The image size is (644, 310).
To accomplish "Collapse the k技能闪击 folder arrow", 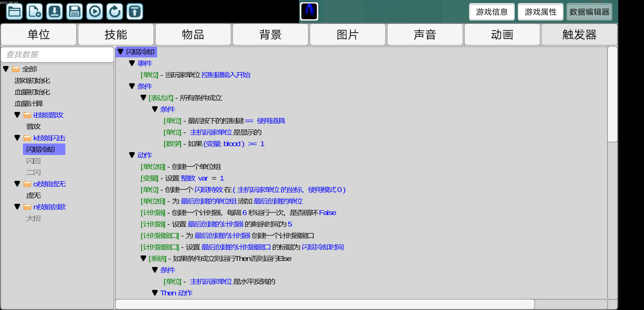I will click(17, 138).
